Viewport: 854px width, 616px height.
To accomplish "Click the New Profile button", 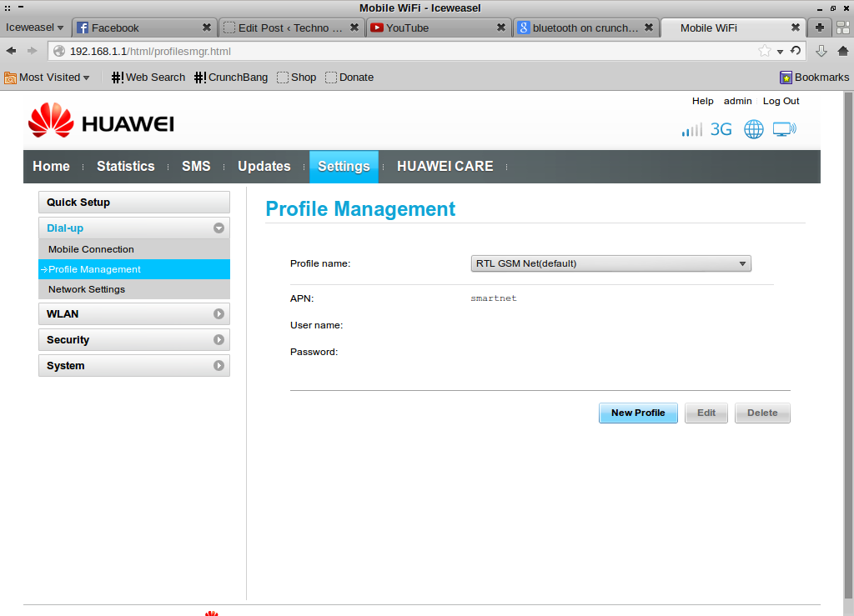I will click(x=638, y=413).
